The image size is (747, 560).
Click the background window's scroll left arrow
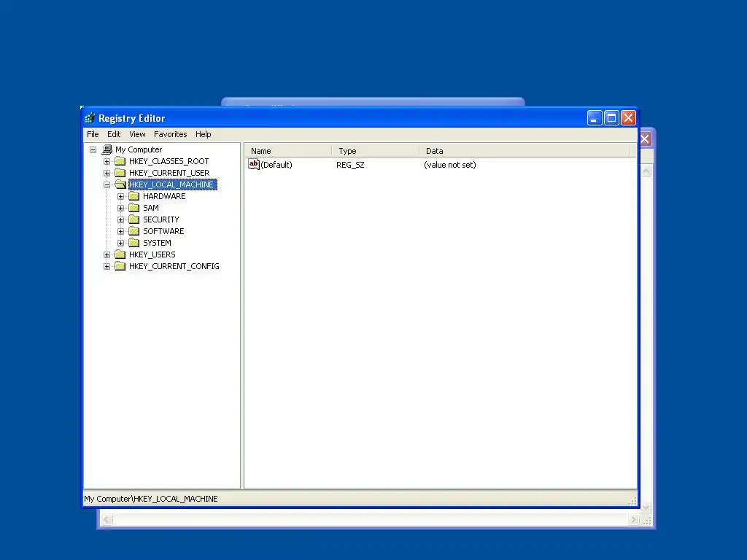107,520
